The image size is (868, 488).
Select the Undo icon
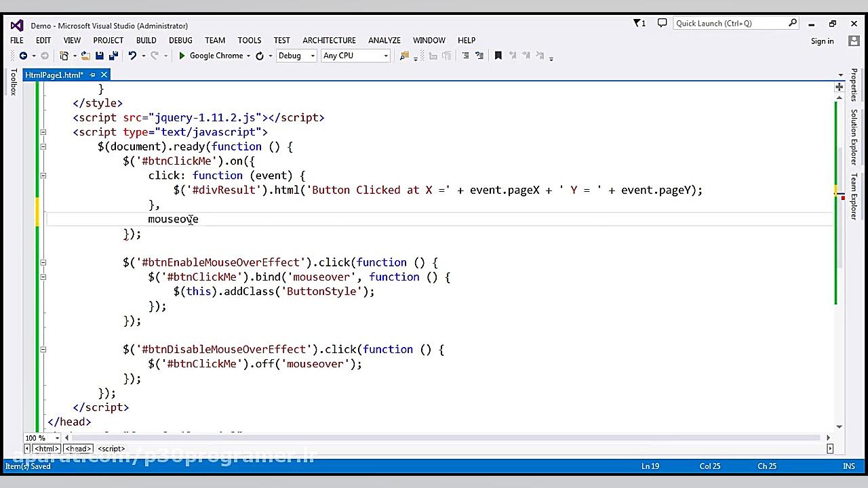[133, 56]
